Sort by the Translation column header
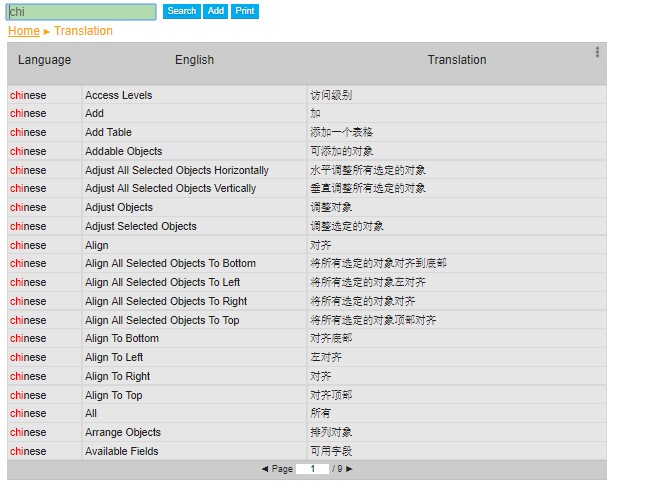The width and height of the screenshot is (646, 501). (x=457, y=60)
